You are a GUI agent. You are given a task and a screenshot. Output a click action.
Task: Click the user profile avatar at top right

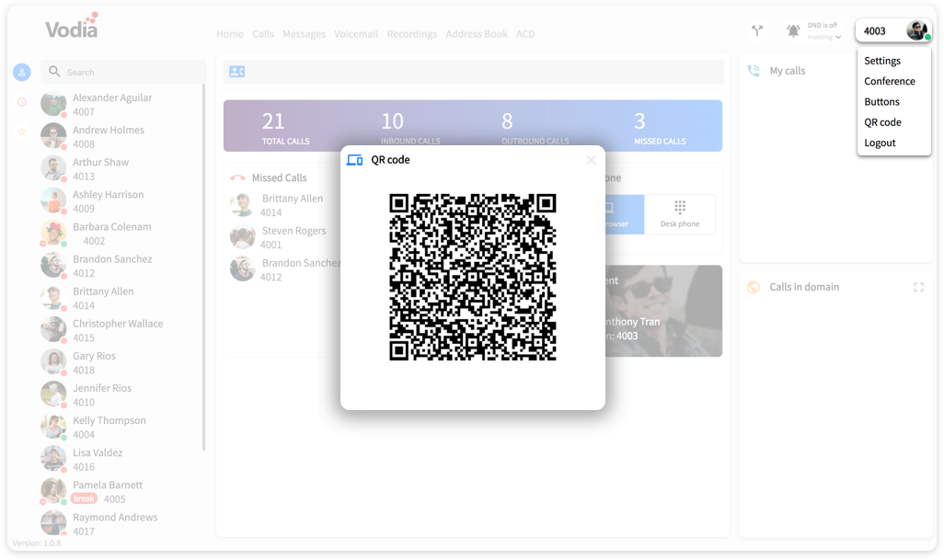(917, 30)
